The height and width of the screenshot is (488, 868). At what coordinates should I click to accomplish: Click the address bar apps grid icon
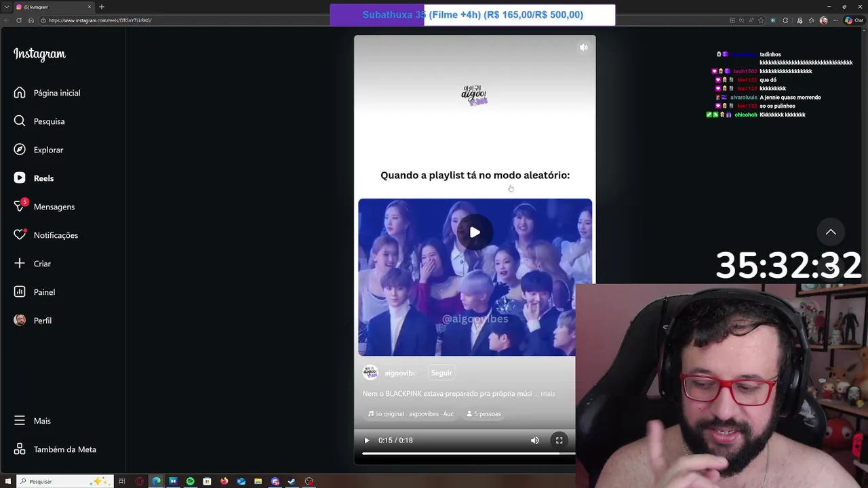point(732,20)
